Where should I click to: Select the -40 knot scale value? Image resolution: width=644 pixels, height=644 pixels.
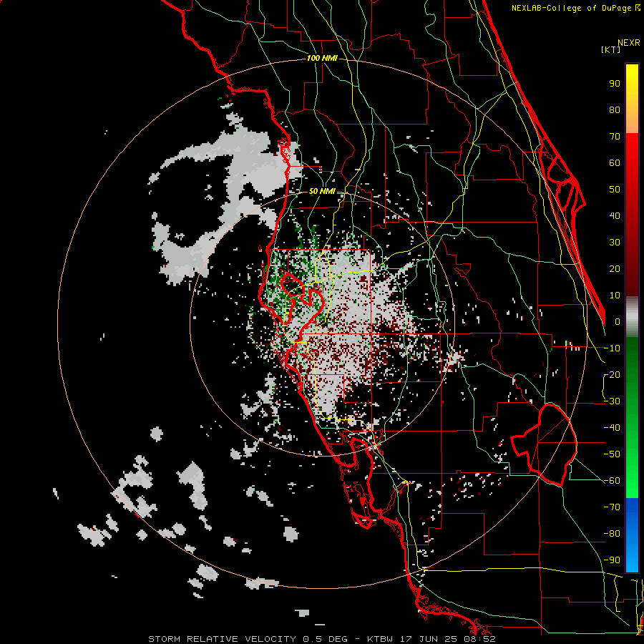[612, 428]
